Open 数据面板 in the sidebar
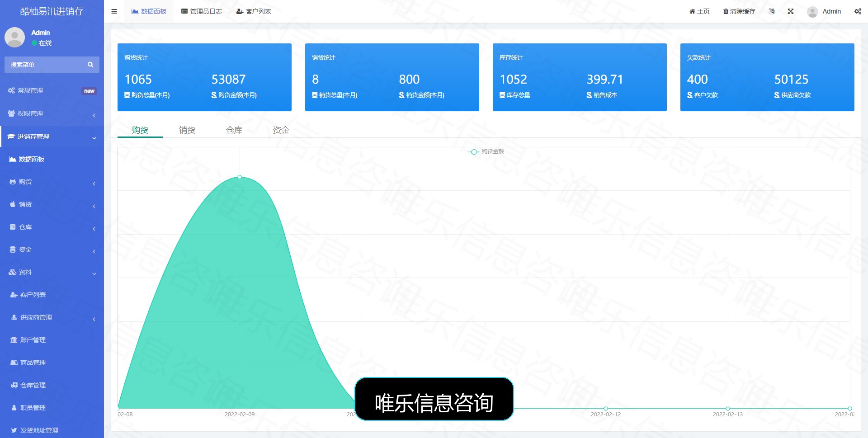 coord(52,159)
